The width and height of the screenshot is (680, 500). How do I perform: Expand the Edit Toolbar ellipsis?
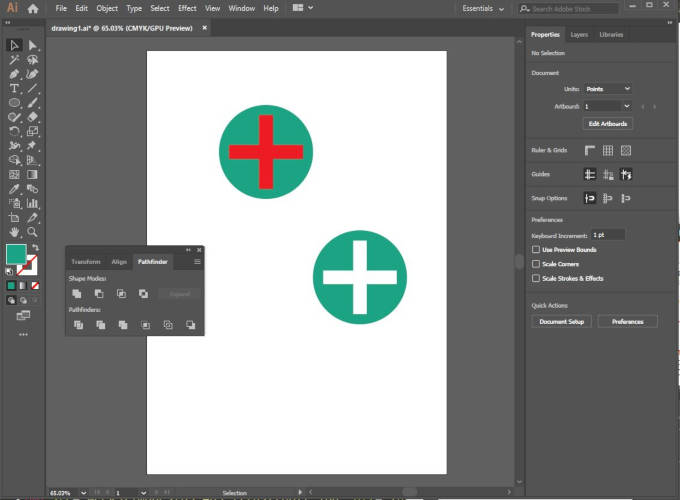(23, 334)
